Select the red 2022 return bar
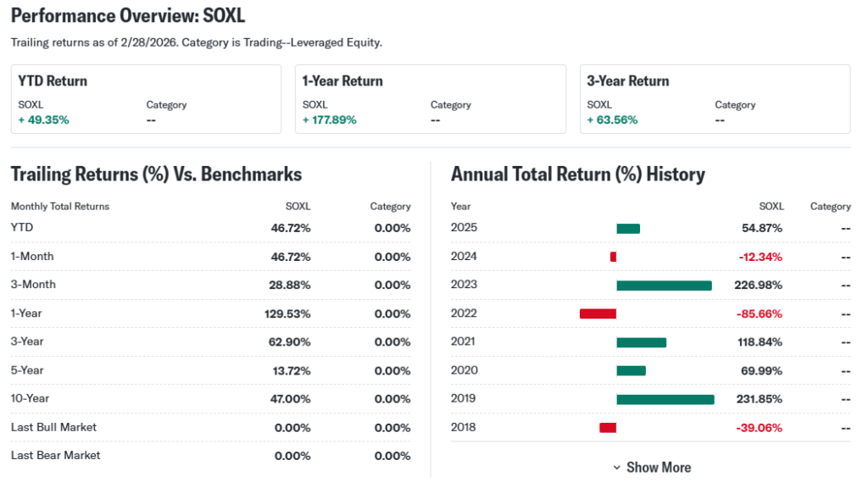Screen dimensions: 868x488 [x=598, y=313]
